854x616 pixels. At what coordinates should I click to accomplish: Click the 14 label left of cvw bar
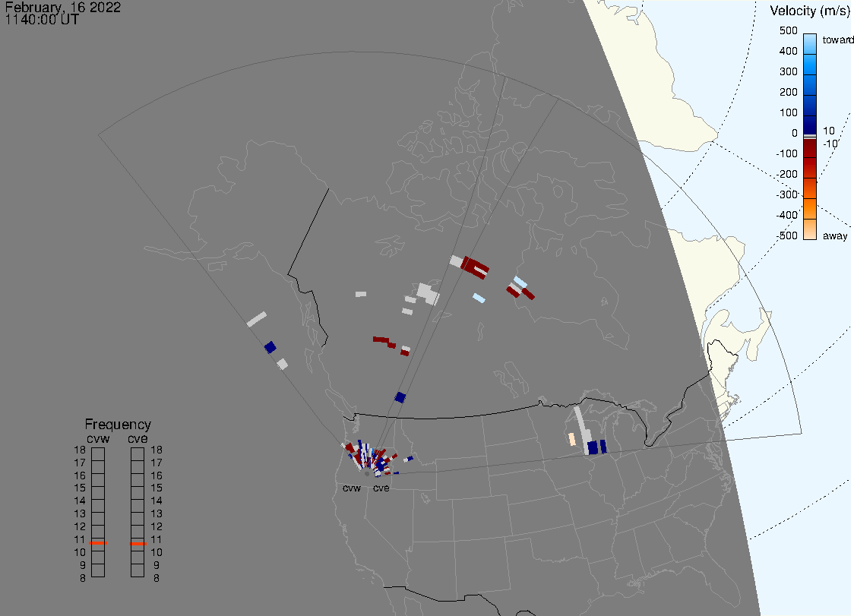pos(80,501)
